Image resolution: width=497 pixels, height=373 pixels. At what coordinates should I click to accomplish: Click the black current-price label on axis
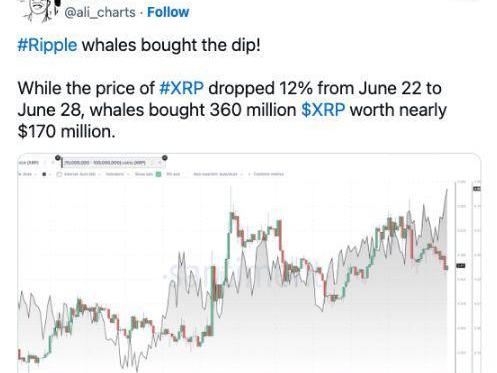pyautogui.click(x=461, y=266)
